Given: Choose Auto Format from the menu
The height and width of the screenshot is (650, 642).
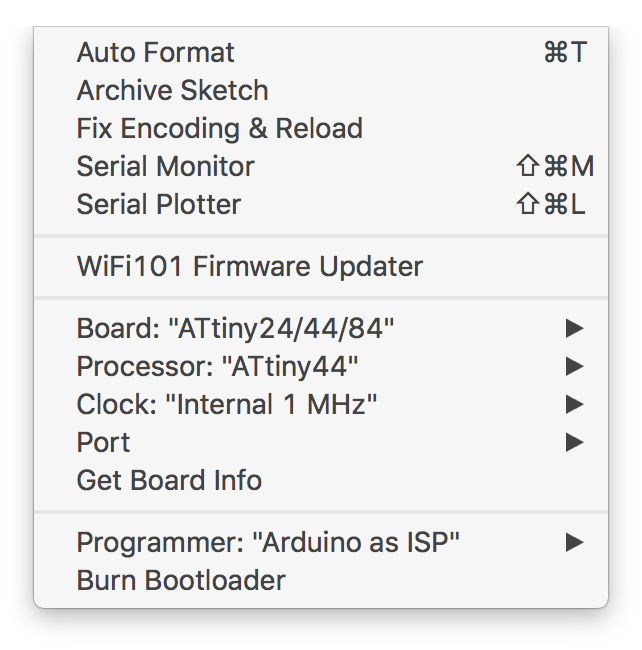Looking at the screenshot, I should click(321, 53).
